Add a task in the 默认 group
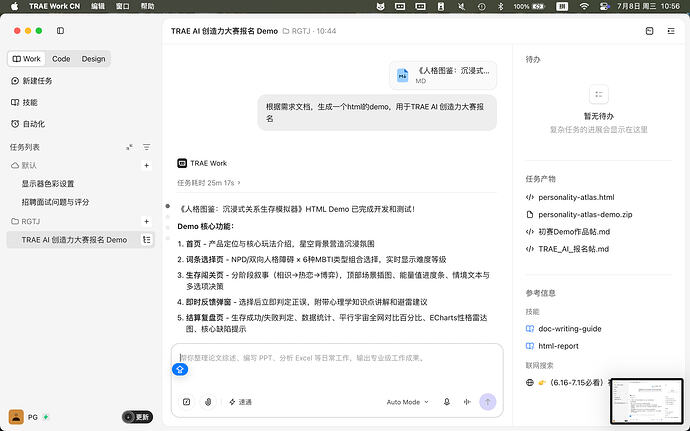690x431 pixels. 147,166
